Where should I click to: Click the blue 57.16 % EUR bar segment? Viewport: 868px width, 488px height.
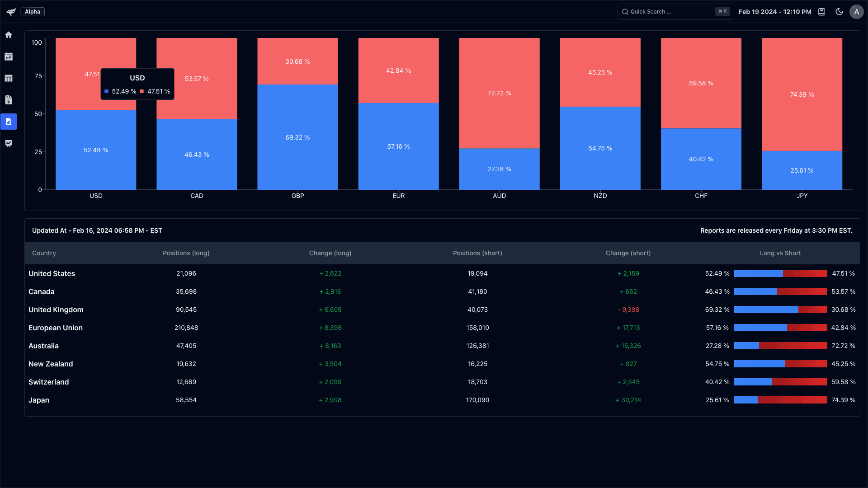coord(398,146)
